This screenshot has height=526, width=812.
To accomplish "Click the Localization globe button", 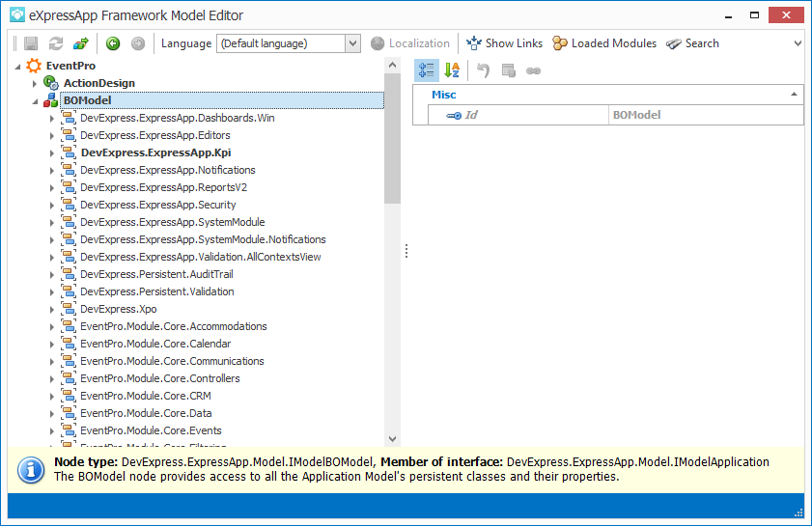I will (x=410, y=43).
